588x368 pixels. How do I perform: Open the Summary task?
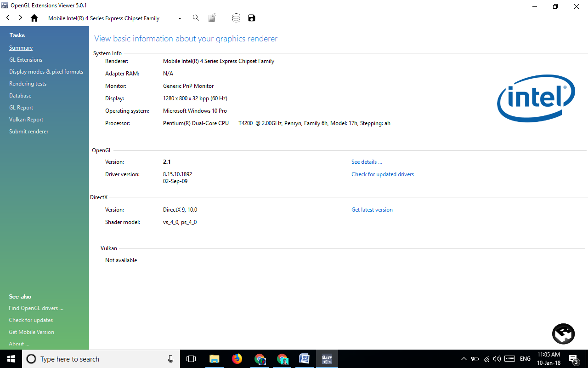point(21,48)
